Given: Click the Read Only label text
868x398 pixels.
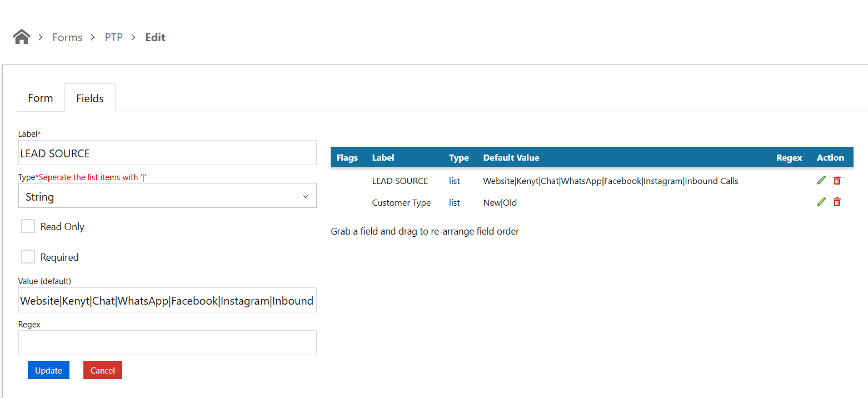Looking at the screenshot, I should click(x=62, y=226).
